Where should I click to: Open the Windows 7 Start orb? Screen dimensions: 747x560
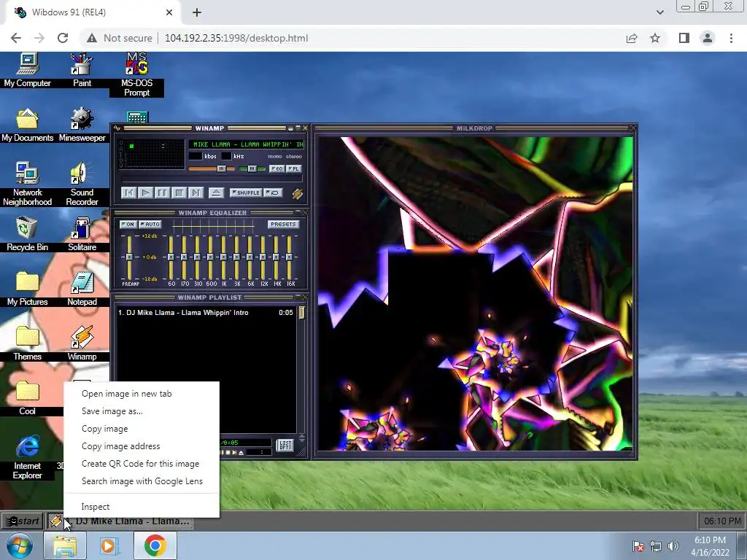pyautogui.click(x=20, y=545)
